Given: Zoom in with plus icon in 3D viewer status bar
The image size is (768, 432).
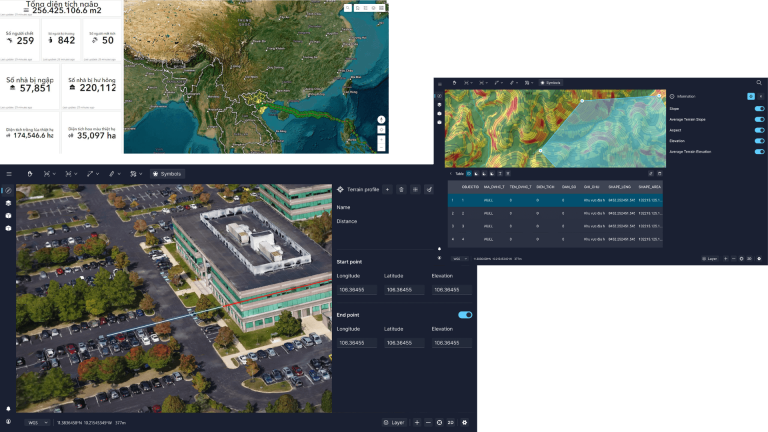Looking at the screenshot, I should (x=417, y=422).
